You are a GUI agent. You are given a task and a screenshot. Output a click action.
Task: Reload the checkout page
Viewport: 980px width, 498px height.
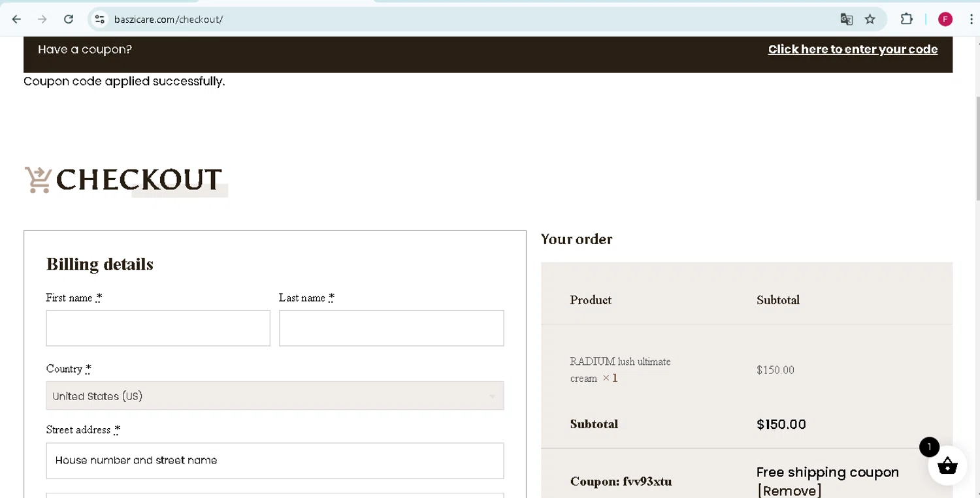click(x=69, y=20)
